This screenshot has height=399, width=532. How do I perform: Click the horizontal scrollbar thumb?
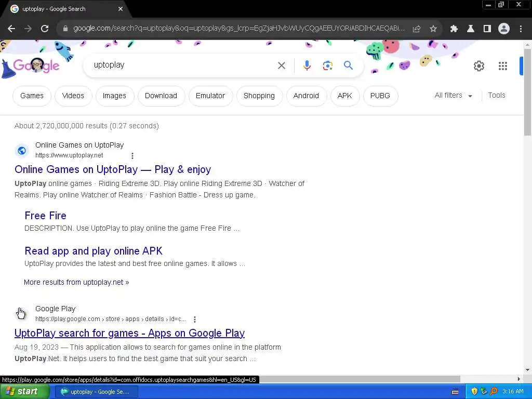point(360,379)
